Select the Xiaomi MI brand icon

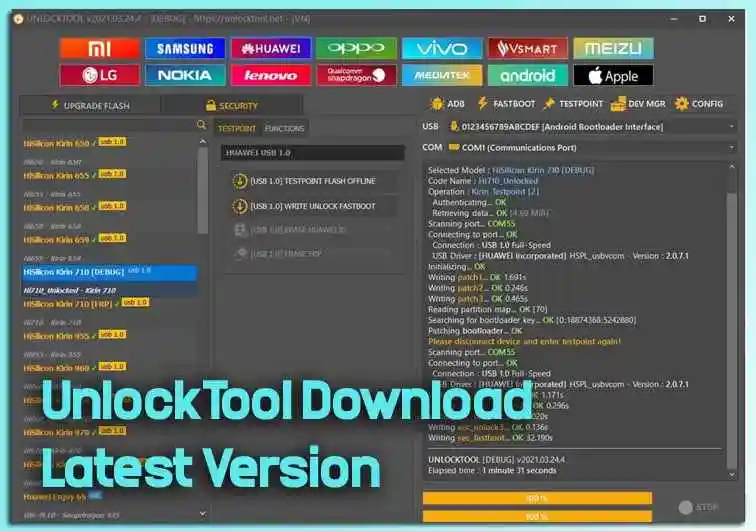pos(99,48)
